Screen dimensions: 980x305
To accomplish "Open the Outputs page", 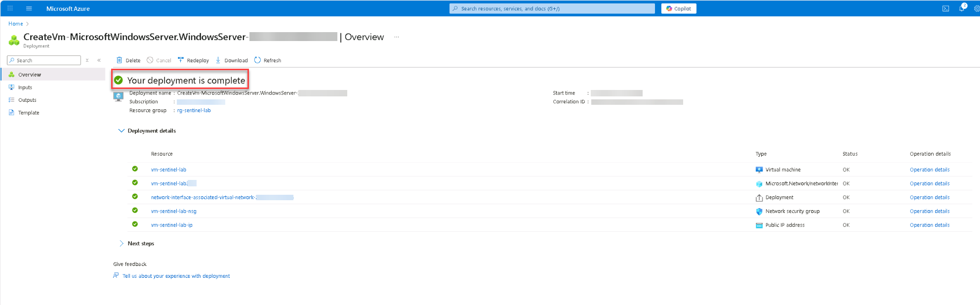I will pos(27,100).
